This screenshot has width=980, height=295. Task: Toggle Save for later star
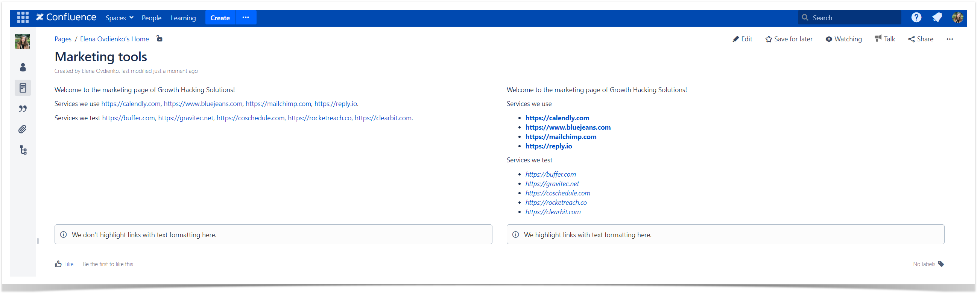(789, 39)
